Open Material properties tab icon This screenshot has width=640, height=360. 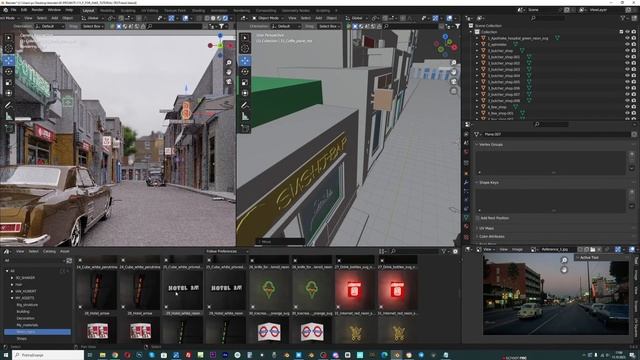click(x=467, y=226)
